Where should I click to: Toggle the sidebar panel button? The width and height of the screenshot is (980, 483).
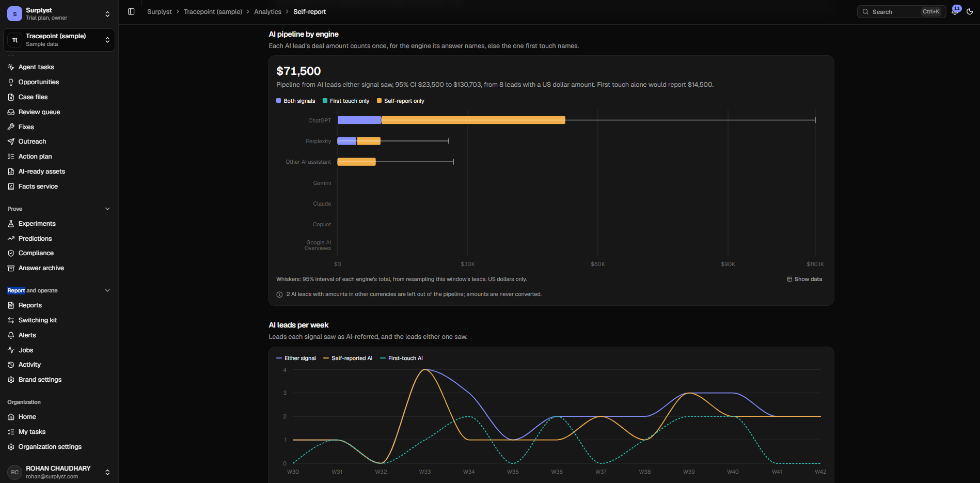pyautogui.click(x=131, y=12)
